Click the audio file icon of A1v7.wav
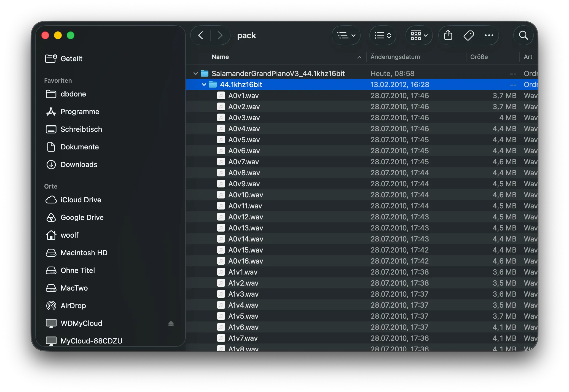Viewport: 569px width, 392px height. (221, 338)
